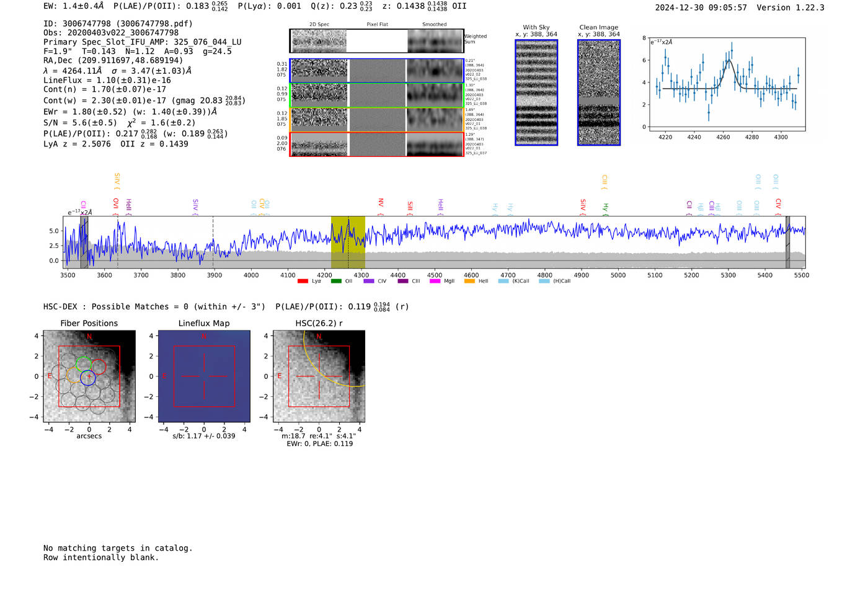Select the green-bordered 2D spectrum row
Screen dimensions: 868x591
(377, 96)
